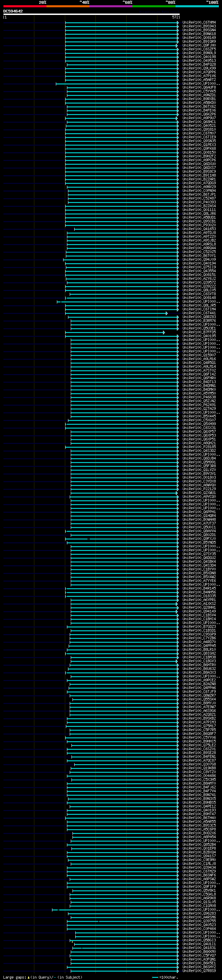Click hit label UniRef100_Q4R5Q1
The image size is (222, 980).
tap(199, 363)
